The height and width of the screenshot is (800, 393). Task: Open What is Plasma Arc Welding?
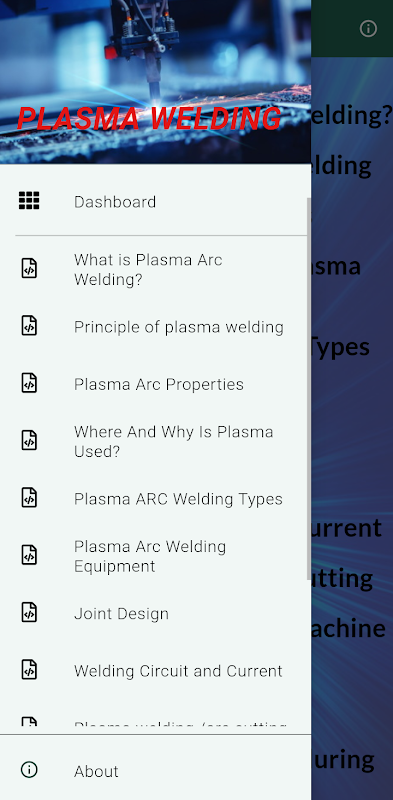click(155, 269)
